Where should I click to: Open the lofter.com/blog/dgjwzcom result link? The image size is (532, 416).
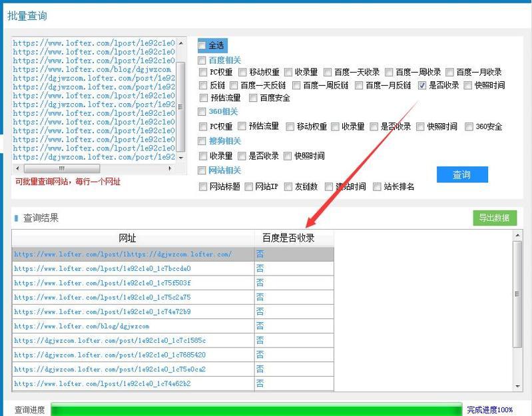click(82, 326)
